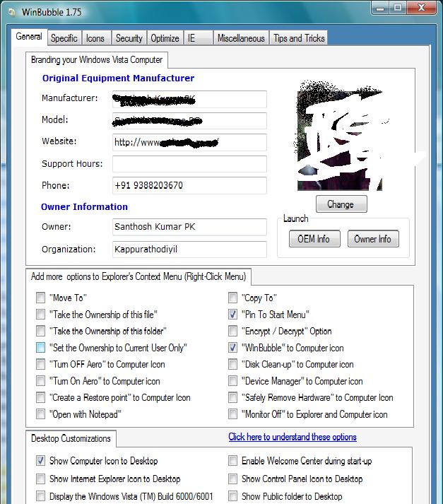Close the WinBubble window
This screenshot has height=504, width=443.
[422, 8]
